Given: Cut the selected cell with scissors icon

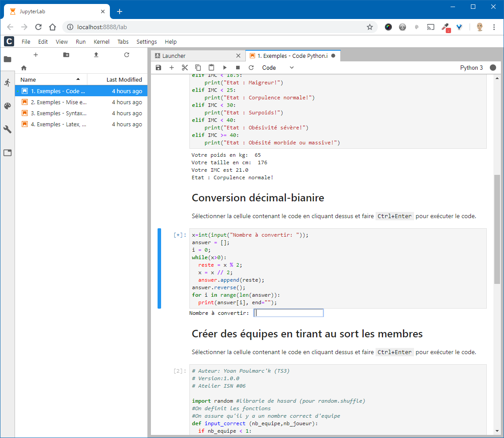Looking at the screenshot, I should tap(185, 68).
